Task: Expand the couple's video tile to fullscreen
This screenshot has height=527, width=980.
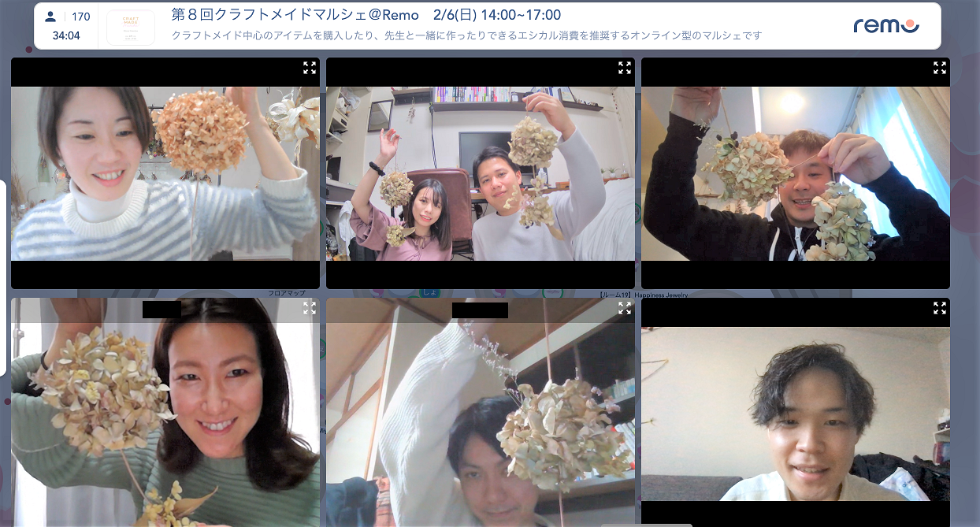Action: tap(625, 69)
